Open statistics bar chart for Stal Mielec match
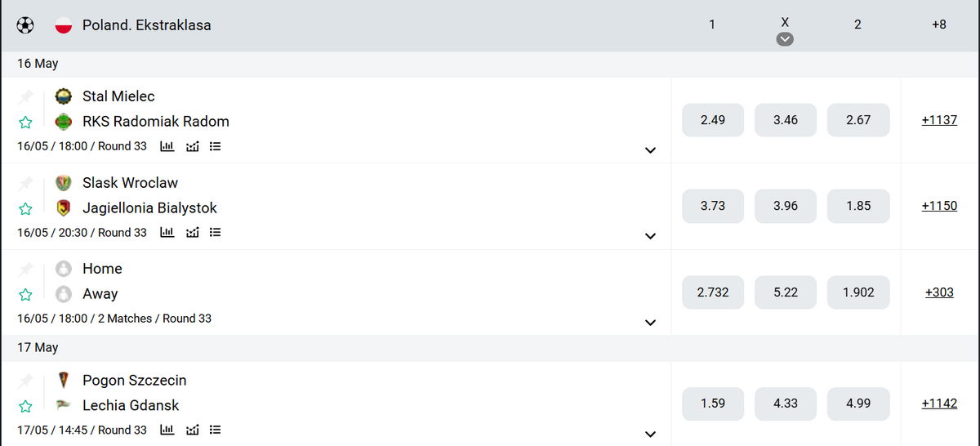 (x=167, y=146)
